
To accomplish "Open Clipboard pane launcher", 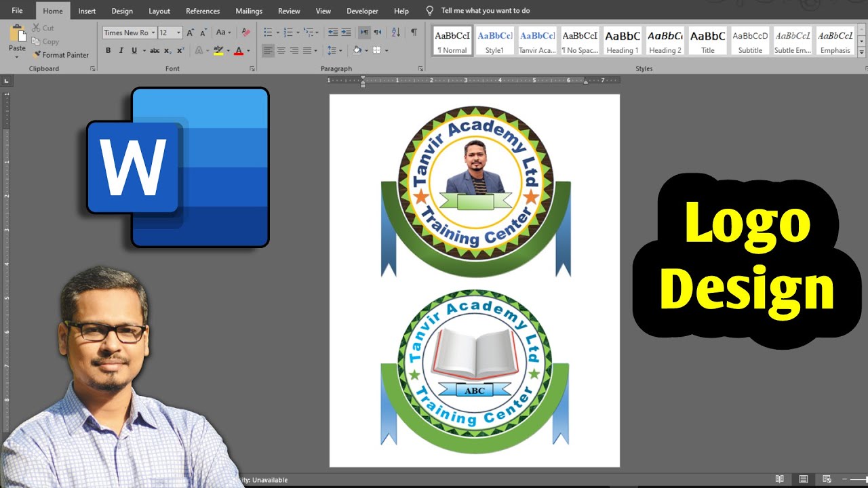I will [92, 68].
